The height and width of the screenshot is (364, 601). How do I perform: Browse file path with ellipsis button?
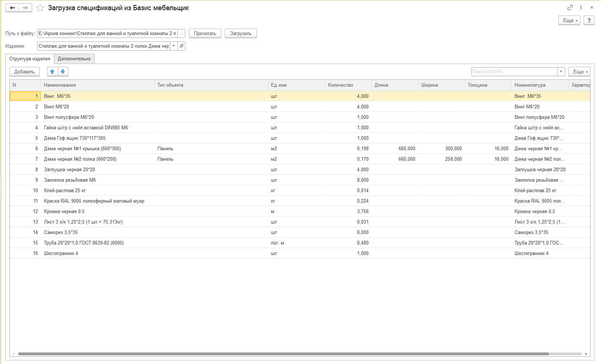coord(181,33)
